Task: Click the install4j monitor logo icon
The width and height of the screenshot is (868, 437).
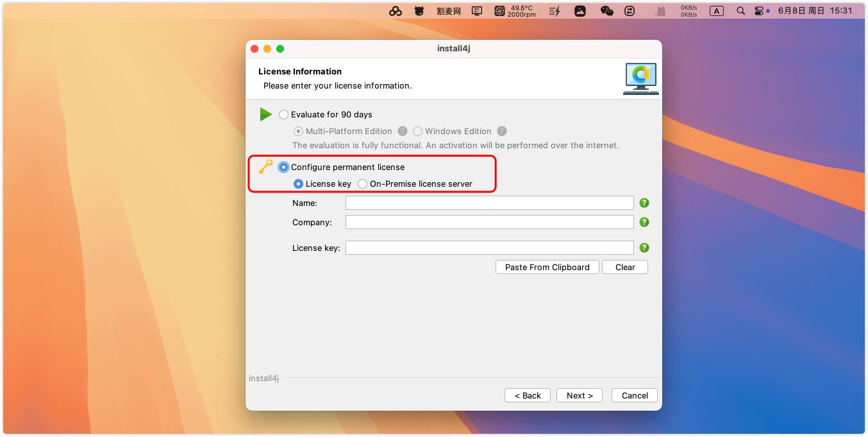Action: click(640, 78)
